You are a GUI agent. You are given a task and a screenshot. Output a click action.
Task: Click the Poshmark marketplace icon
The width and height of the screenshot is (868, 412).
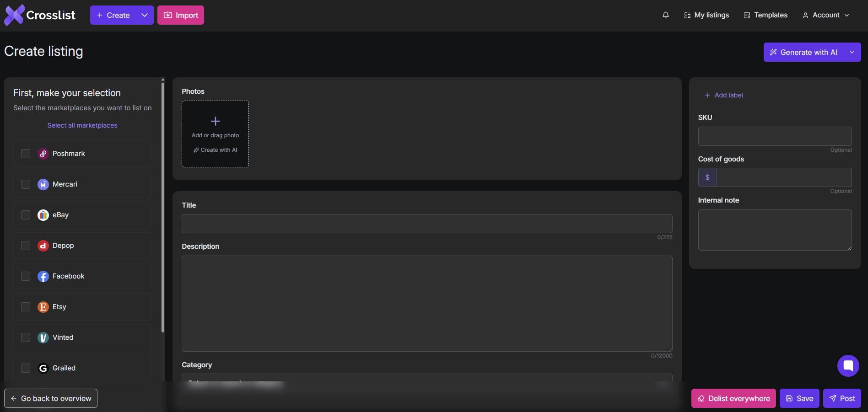43,154
